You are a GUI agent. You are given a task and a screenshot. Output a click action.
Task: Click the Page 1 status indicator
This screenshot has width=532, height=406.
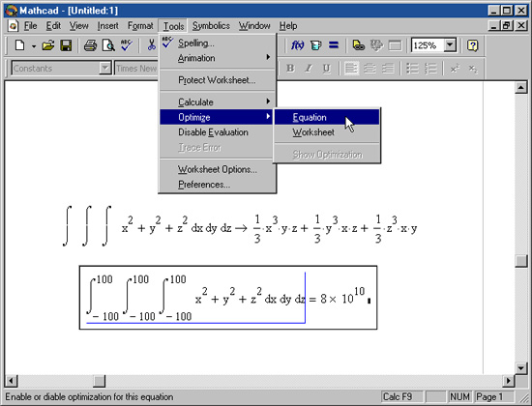tap(494, 396)
